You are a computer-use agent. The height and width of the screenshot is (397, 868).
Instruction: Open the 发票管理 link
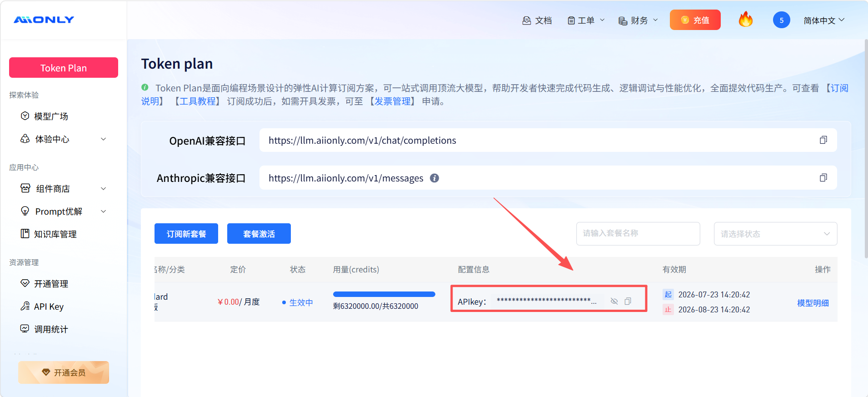393,101
